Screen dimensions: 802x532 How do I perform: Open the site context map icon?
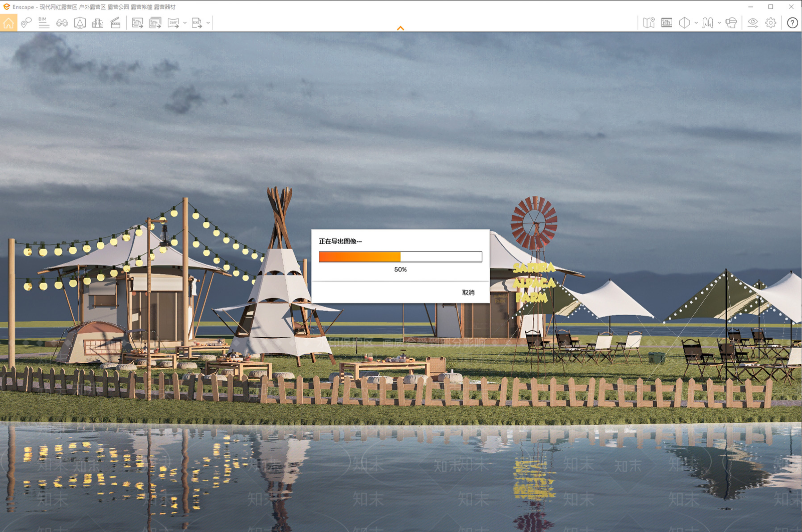649,23
